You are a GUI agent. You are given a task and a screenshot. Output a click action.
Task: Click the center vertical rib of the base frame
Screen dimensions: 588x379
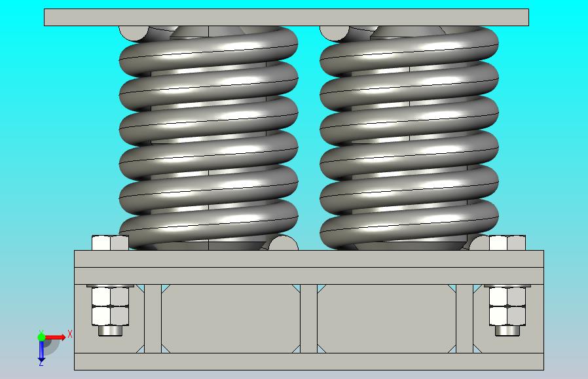308,319
